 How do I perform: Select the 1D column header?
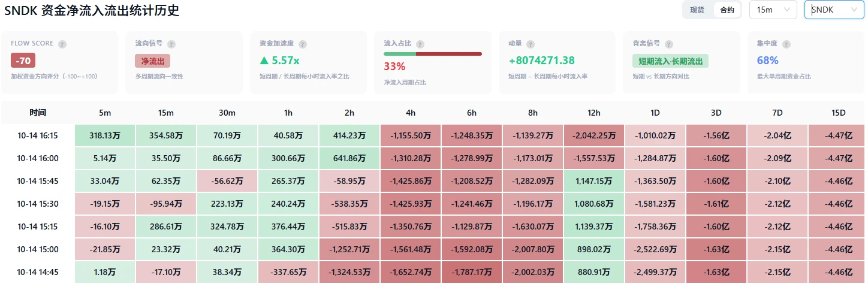coord(655,113)
